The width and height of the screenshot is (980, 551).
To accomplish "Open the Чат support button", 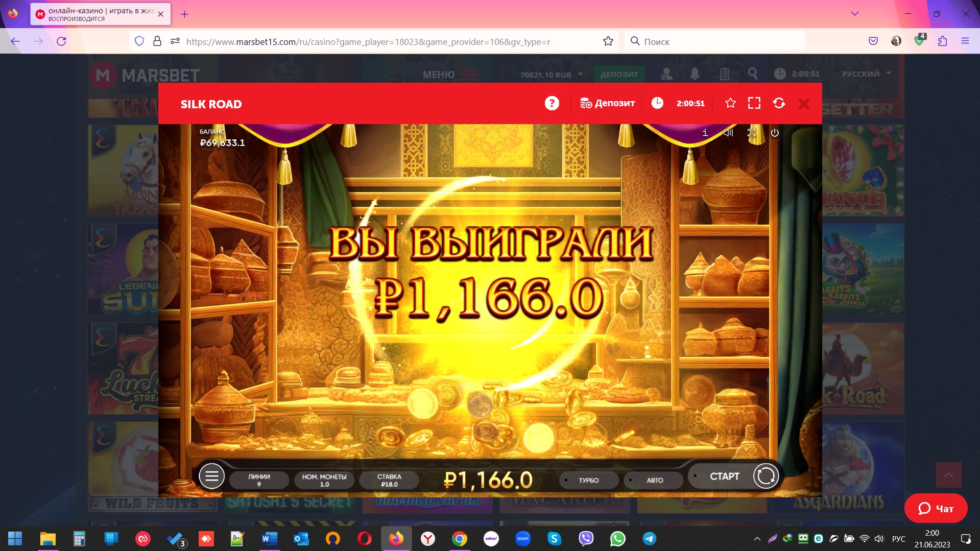I will [x=936, y=508].
